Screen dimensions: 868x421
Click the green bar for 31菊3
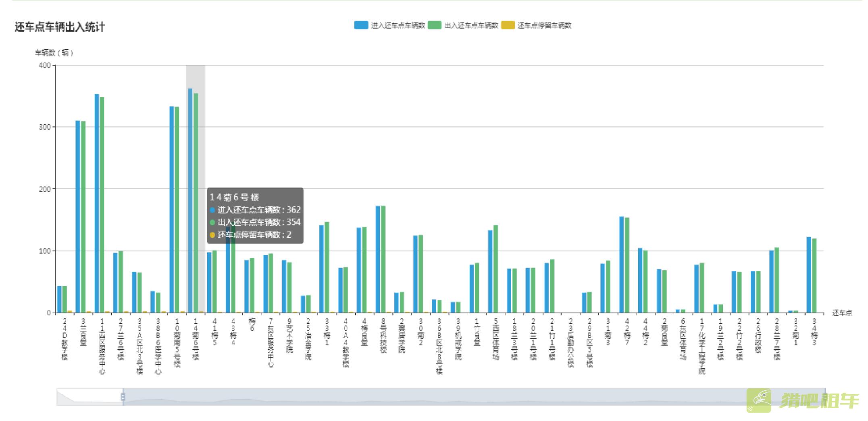(x=608, y=287)
